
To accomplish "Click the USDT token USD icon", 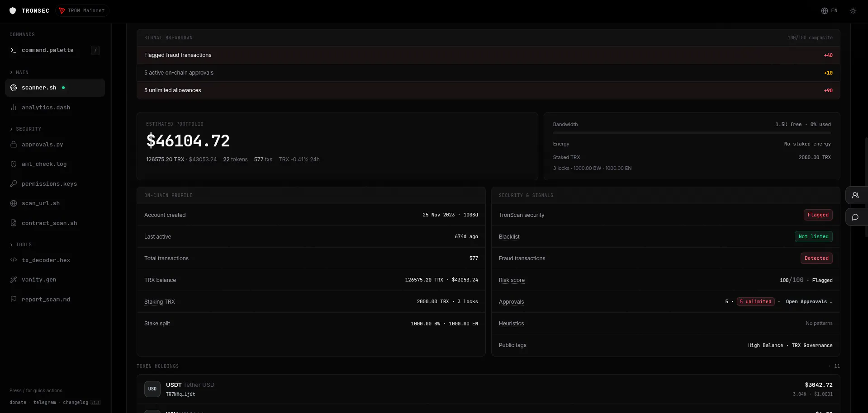I will 152,389.
